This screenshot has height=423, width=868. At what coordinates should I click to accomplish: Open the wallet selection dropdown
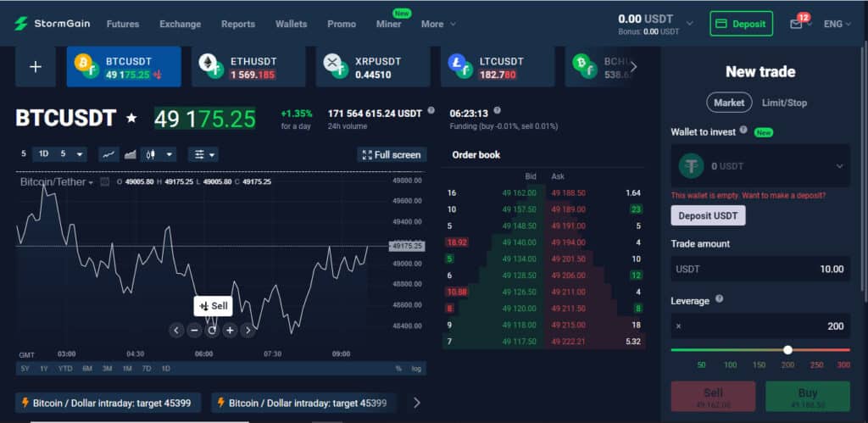click(x=839, y=166)
